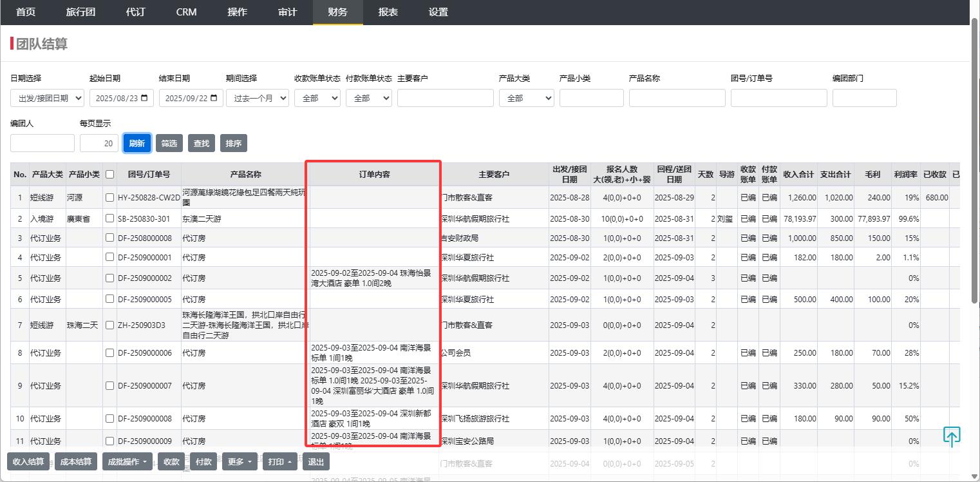The height and width of the screenshot is (482, 980).
Task: Focus the 主要客户 filter field
Action: (x=446, y=98)
